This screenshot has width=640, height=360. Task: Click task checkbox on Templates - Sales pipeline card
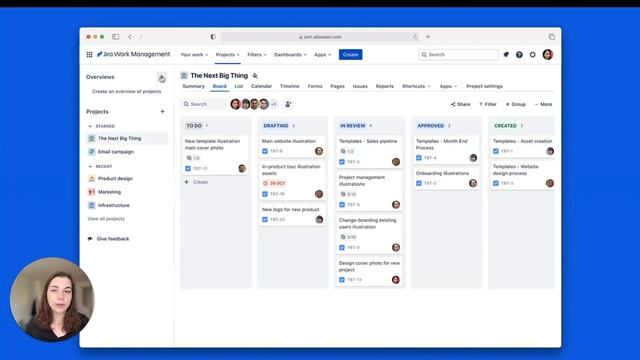342,162
